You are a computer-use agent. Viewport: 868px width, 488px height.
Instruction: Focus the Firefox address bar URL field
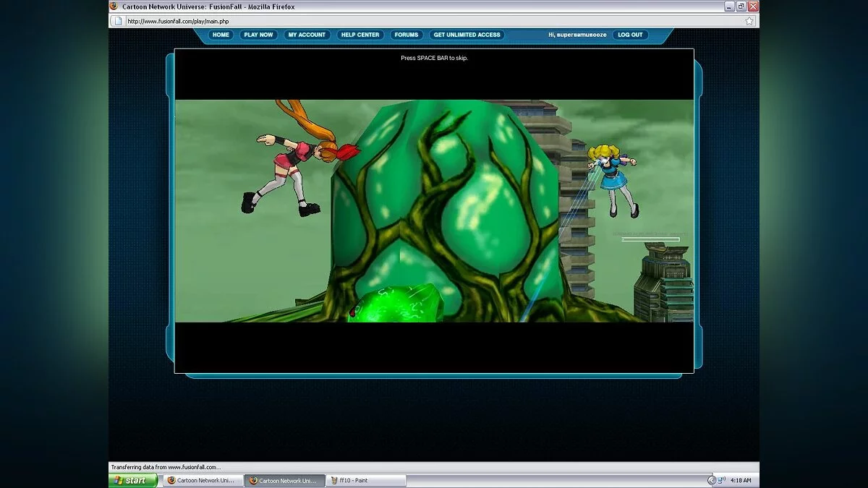[434, 21]
